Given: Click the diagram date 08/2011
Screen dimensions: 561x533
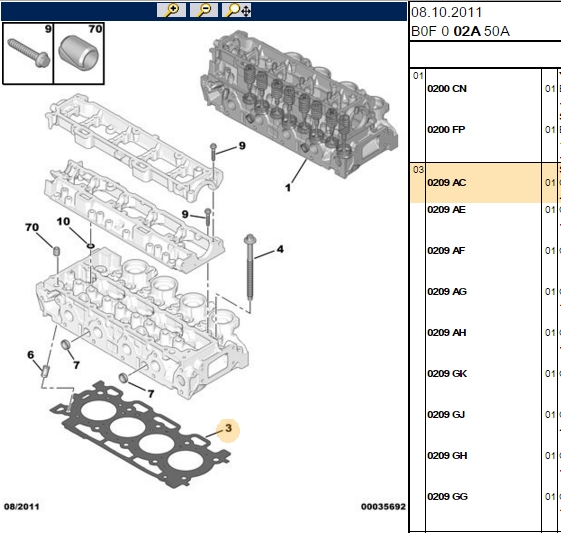Looking at the screenshot, I should pyautogui.click(x=21, y=507).
